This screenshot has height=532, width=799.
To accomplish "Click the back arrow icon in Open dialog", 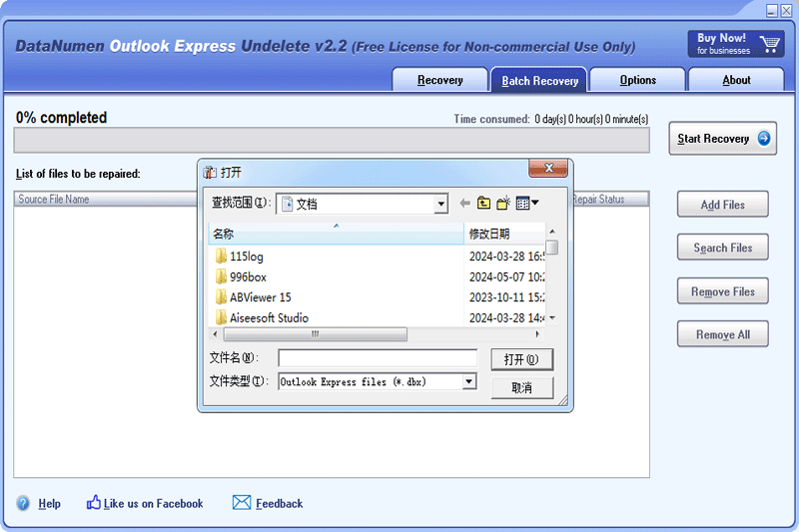I will [x=464, y=204].
